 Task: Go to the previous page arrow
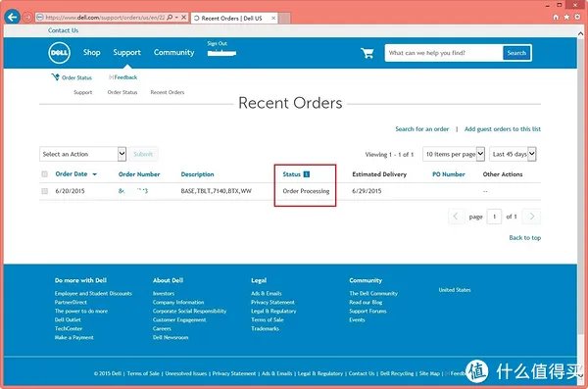[456, 217]
